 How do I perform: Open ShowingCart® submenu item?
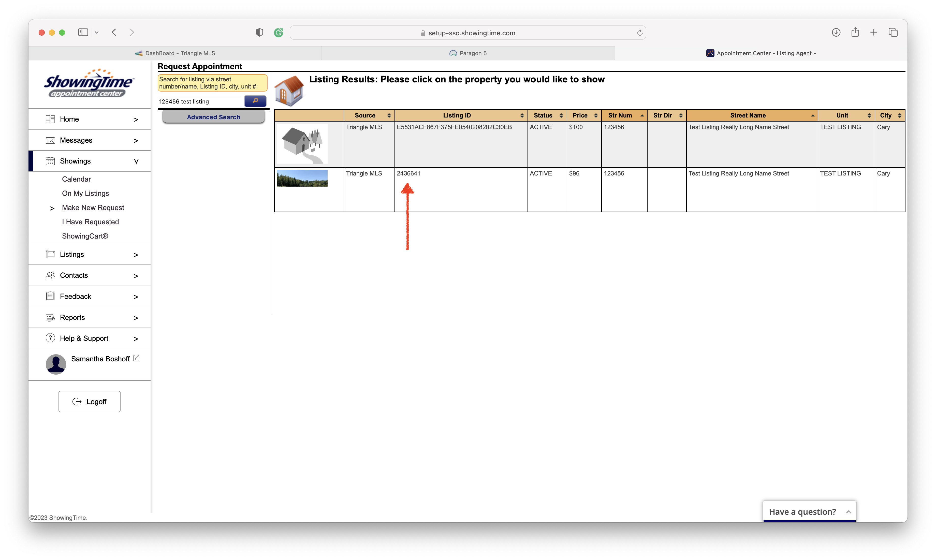tap(85, 236)
